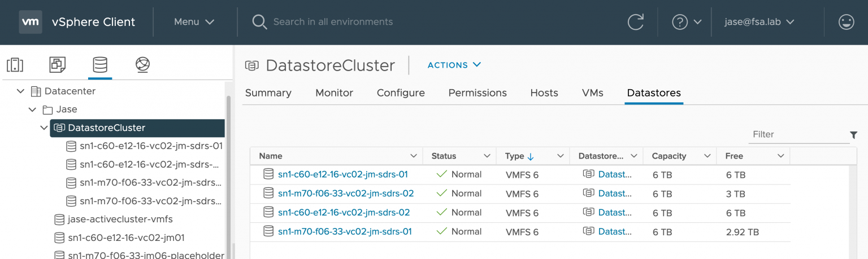Select jase-activecluster-vmfs in the tree
Screen dimensions: 868x259
120,219
